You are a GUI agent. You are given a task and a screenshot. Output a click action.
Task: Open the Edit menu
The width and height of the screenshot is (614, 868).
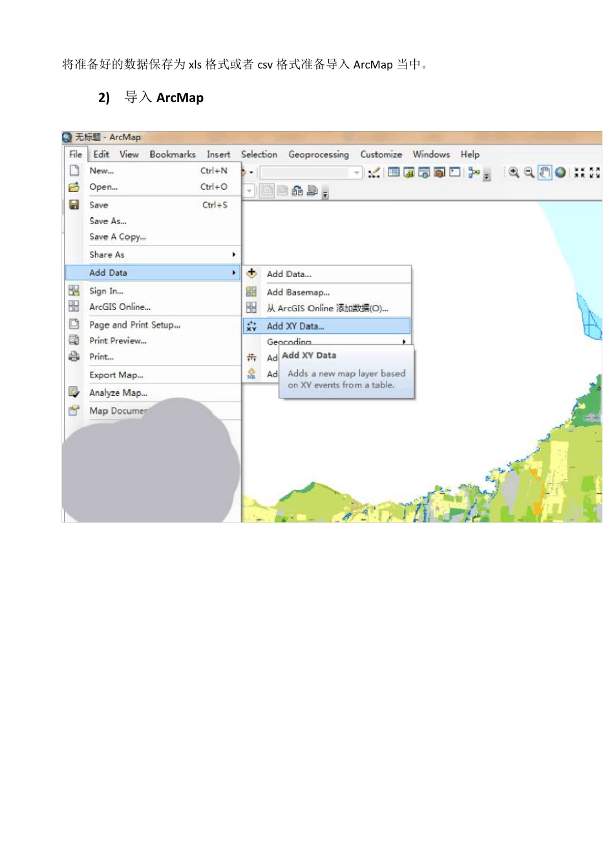[x=101, y=154]
